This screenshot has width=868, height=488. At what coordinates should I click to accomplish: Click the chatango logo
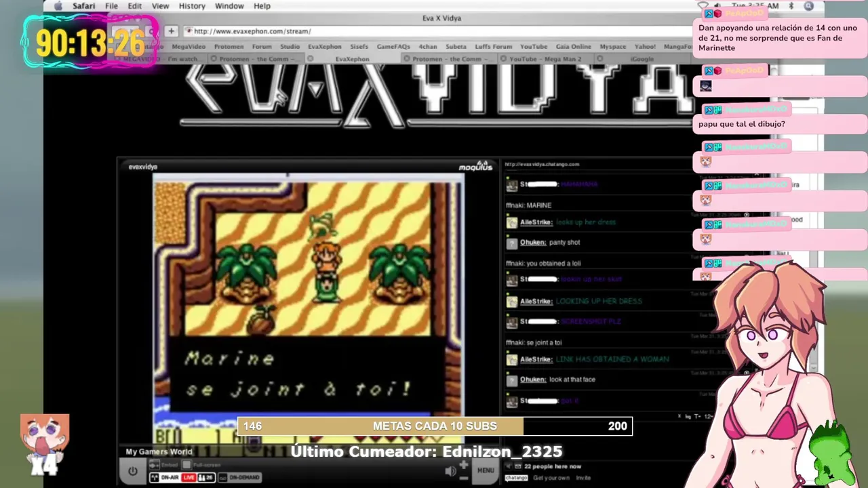tap(516, 478)
